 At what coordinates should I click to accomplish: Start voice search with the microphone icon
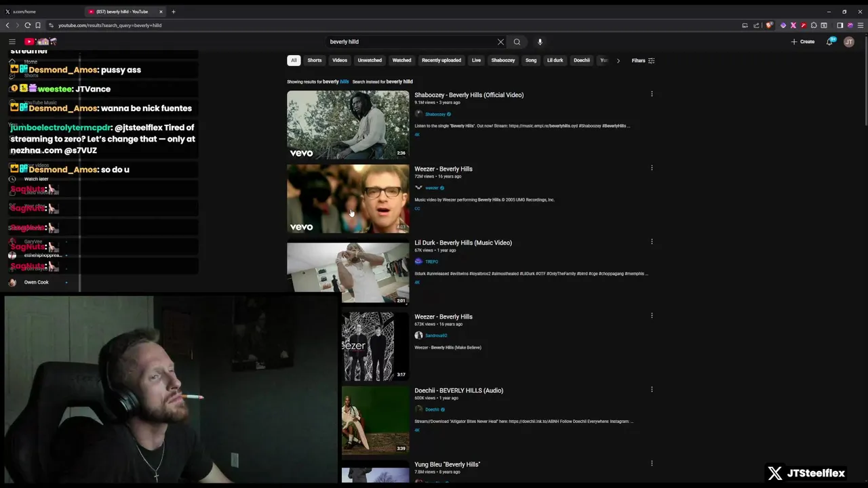coord(540,42)
